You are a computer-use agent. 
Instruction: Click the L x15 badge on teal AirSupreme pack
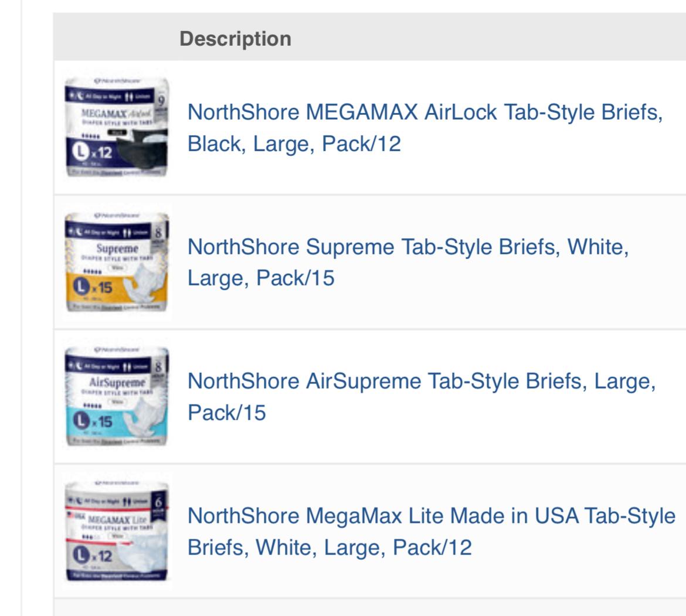click(92, 421)
